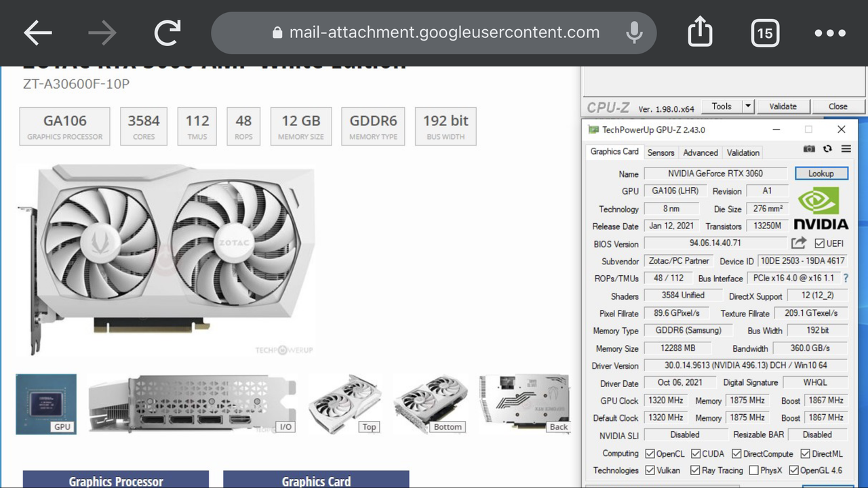
Task: Click the NVIDIA logo in GPU-Z
Action: pyautogui.click(x=821, y=208)
